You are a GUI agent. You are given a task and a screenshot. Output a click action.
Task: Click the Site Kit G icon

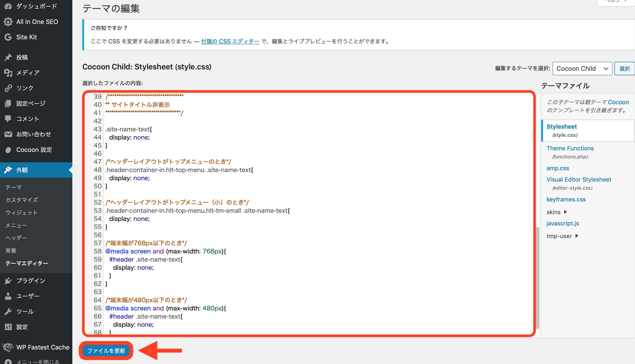point(8,37)
